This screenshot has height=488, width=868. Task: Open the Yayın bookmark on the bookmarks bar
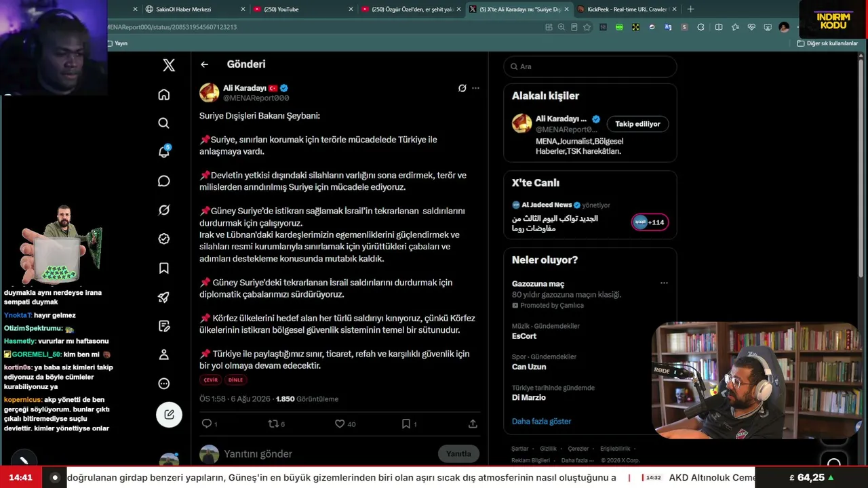[x=118, y=43]
